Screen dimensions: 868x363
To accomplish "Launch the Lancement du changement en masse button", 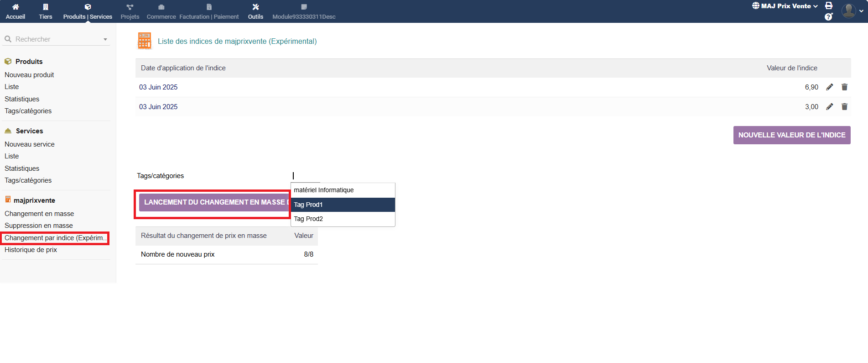I will pyautogui.click(x=214, y=202).
